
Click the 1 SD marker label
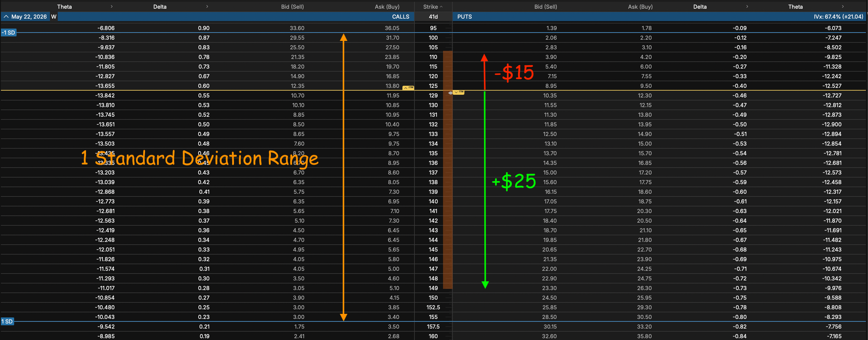coord(7,321)
